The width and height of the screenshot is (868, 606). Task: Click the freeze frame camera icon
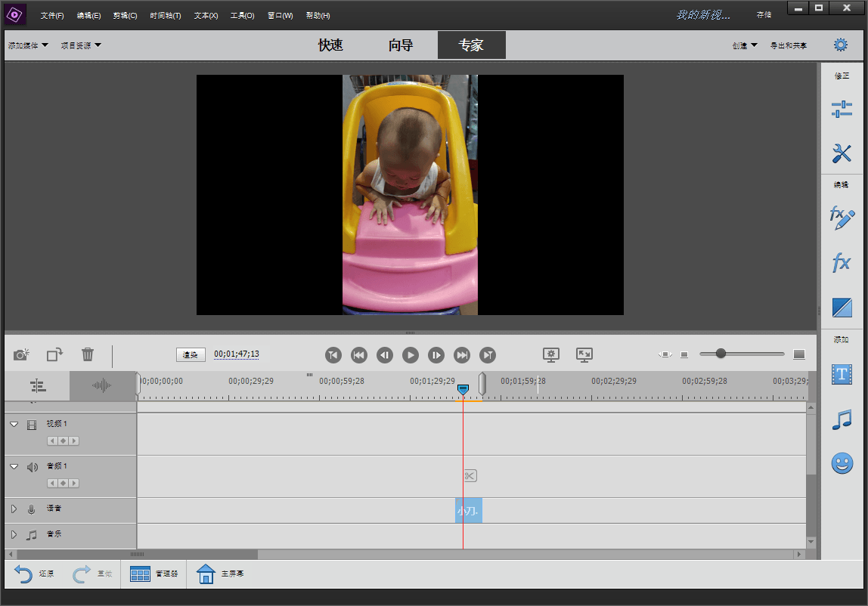(x=21, y=354)
